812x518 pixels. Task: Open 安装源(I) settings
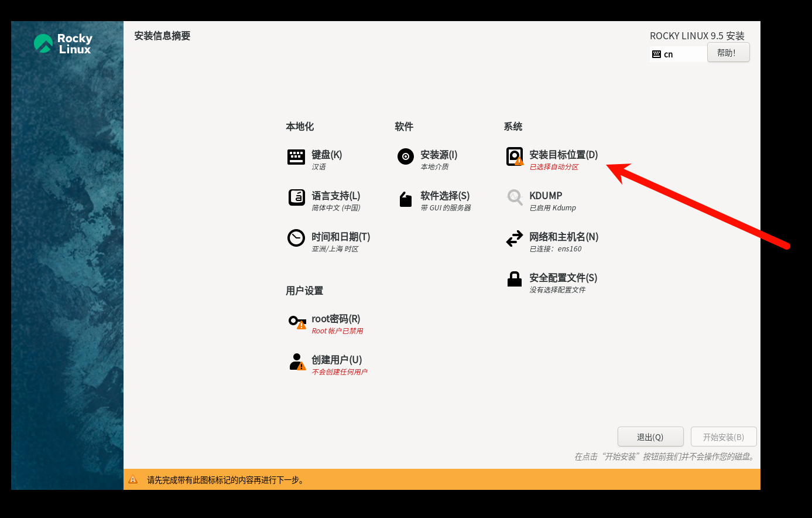point(439,155)
